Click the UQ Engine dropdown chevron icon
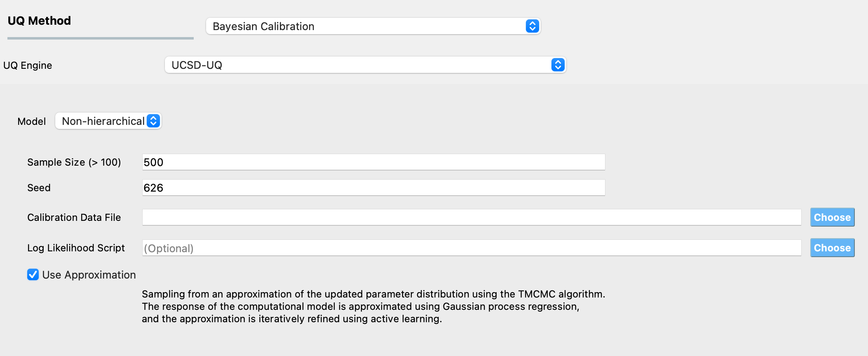Screen dimensions: 868x356 [x=558, y=65]
